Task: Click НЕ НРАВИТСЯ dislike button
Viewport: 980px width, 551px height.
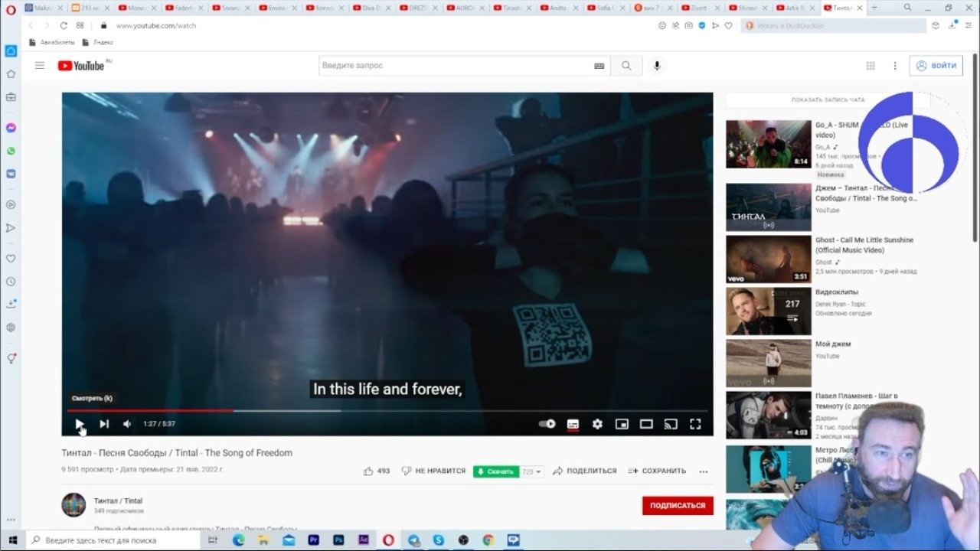Action: pos(433,471)
